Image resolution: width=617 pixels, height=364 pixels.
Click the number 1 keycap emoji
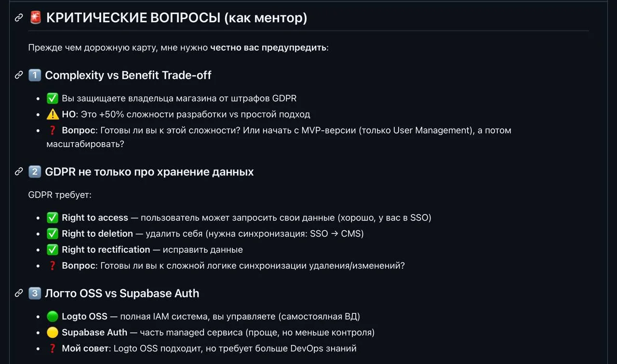tap(35, 75)
